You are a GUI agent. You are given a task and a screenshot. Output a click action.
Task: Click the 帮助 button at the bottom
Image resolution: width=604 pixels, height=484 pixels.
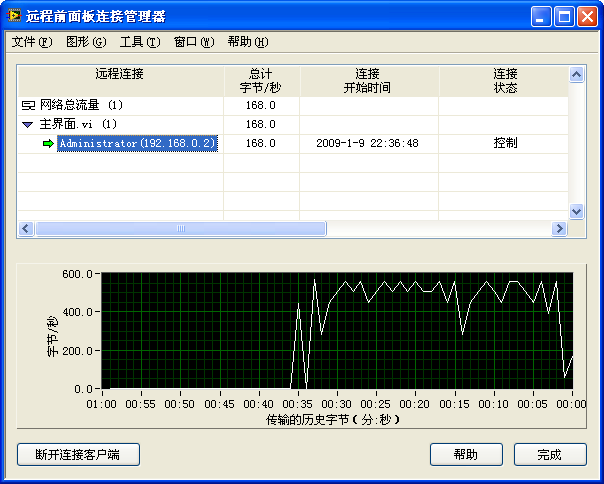[465, 454]
